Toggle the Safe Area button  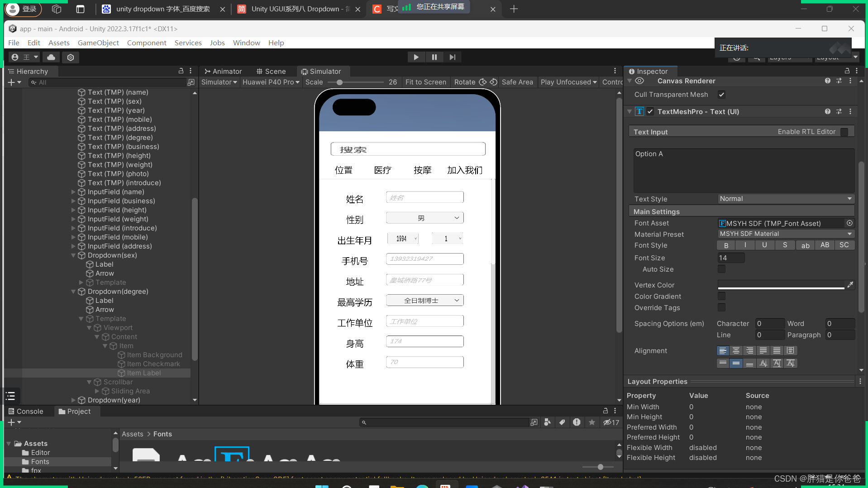click(517, 82)
